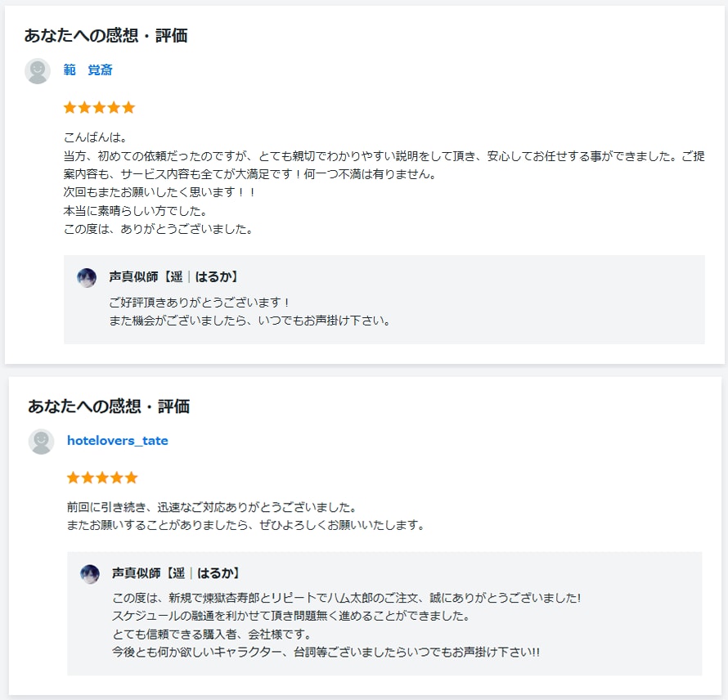Select 声真似師【遥|はるか】 name in second reply
Screen dimensions: 728x700
point(176,573)
